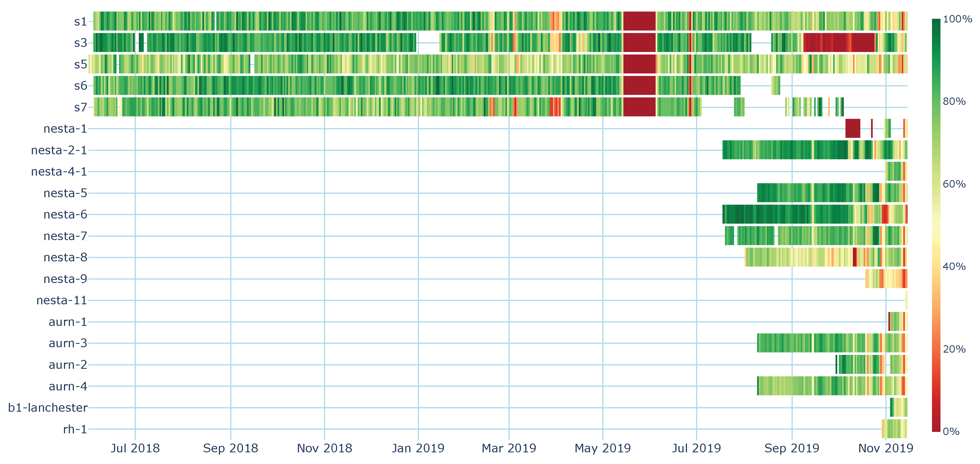Image resolution: width=980 pixels, height=464 pixels.
Task: Click the aurn-4 row label
Action: pyautogui.click(x=68, y=386)
